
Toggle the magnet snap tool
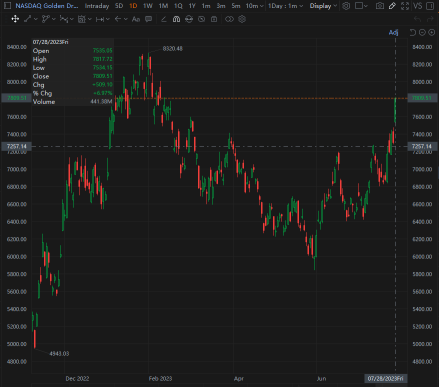(176, 19)
